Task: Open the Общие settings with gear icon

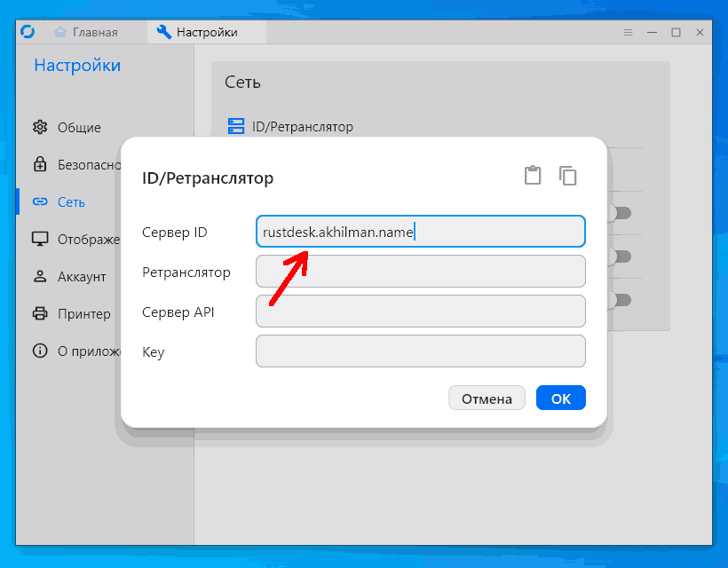Action: pos(40,127)
